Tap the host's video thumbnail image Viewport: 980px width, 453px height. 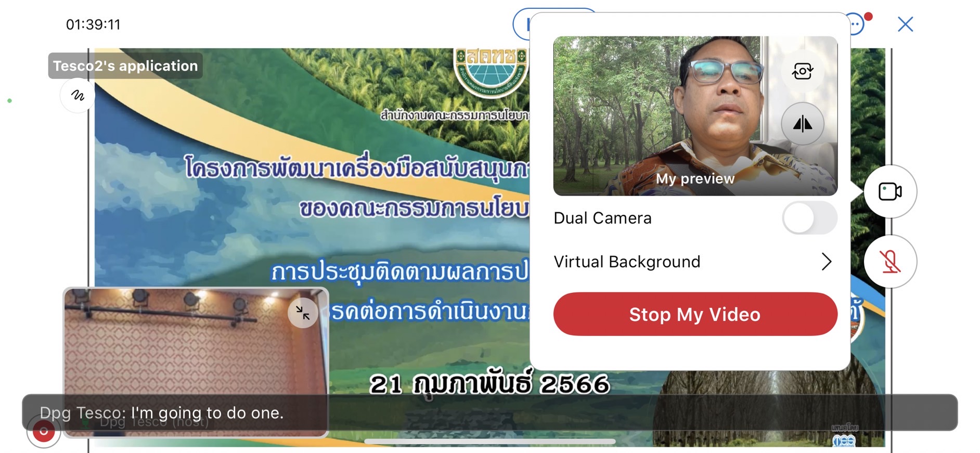[196, 362]
